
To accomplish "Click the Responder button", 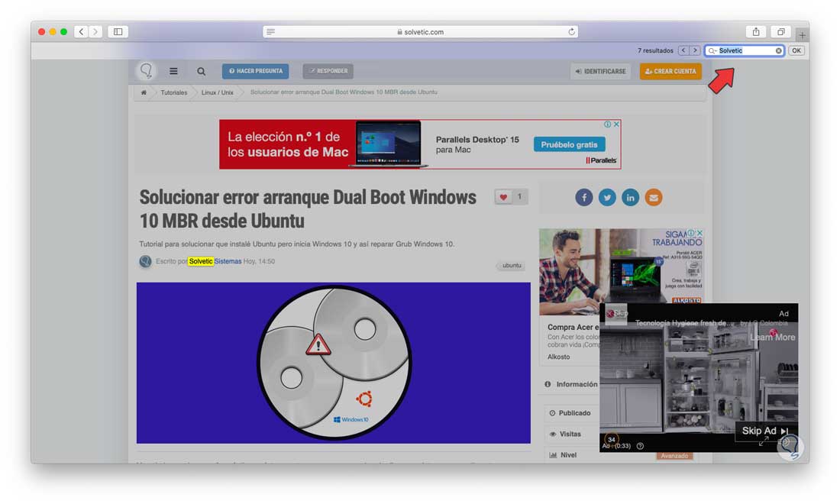I will tap(328, 71).
